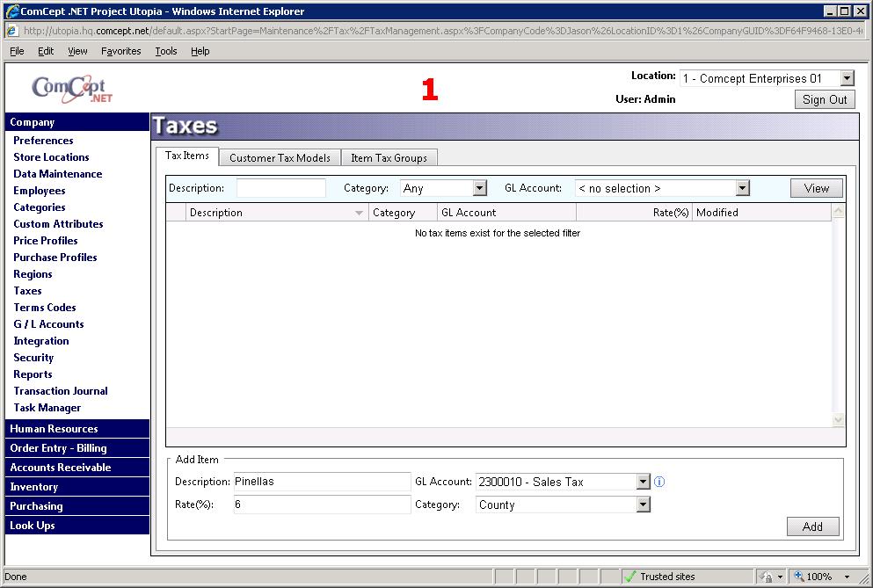Click the zoom level magnifier icon
The height and width of the screenshot is (588, 873).
point(798,577)
